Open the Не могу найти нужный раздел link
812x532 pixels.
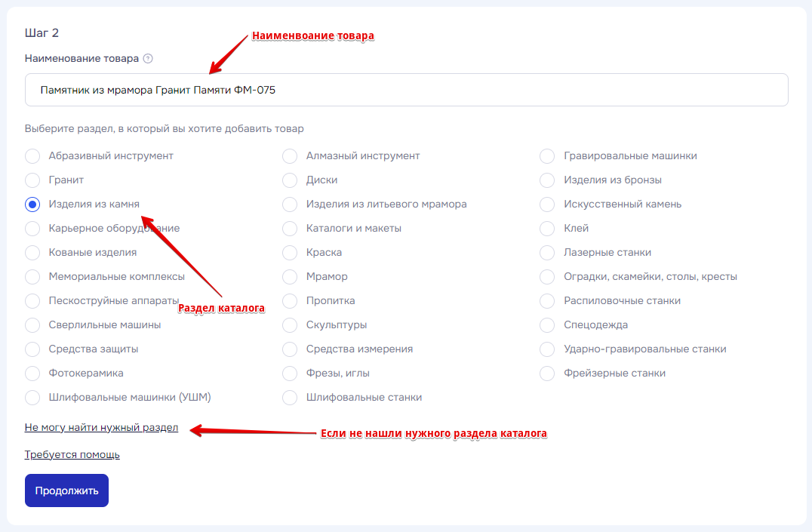(101, 428)
